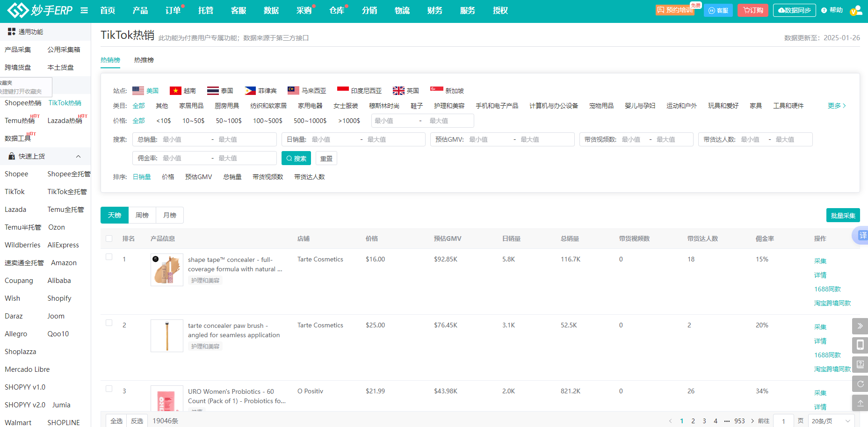Image resolution: width=868 pixels, height=427 pixels.
Task: Select the 菲律宾 flag site
Action: point(250,91)
